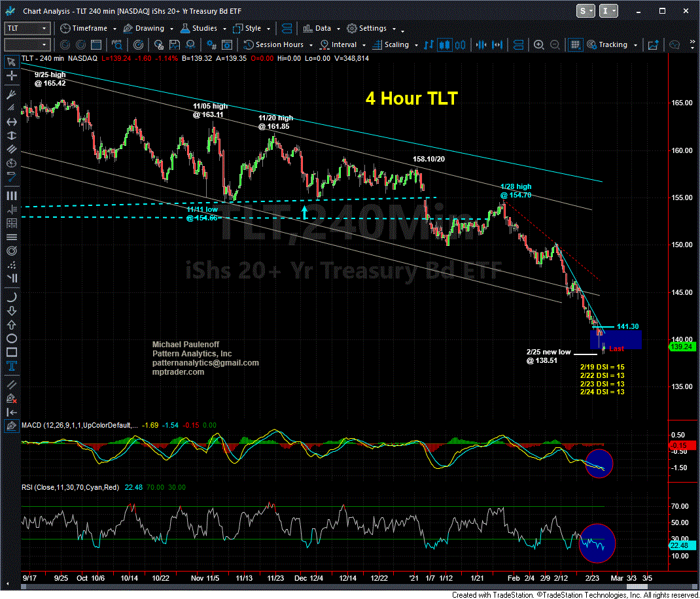Click the remove drawing objects icon
This screenshot has height=599, width=700.
tap(11, 398)
